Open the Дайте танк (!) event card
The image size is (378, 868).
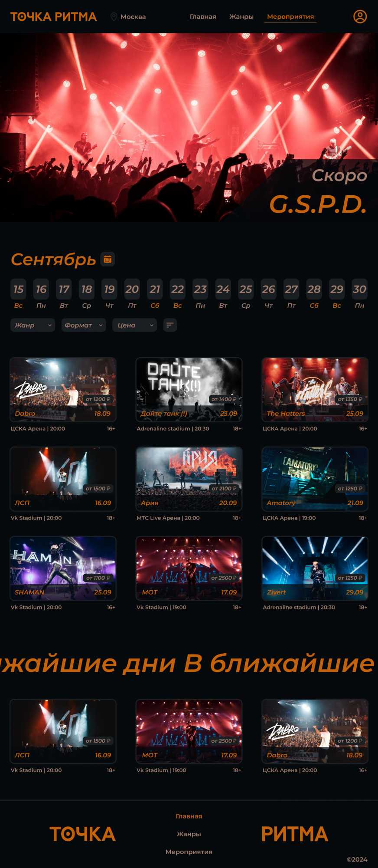[189, 390]
